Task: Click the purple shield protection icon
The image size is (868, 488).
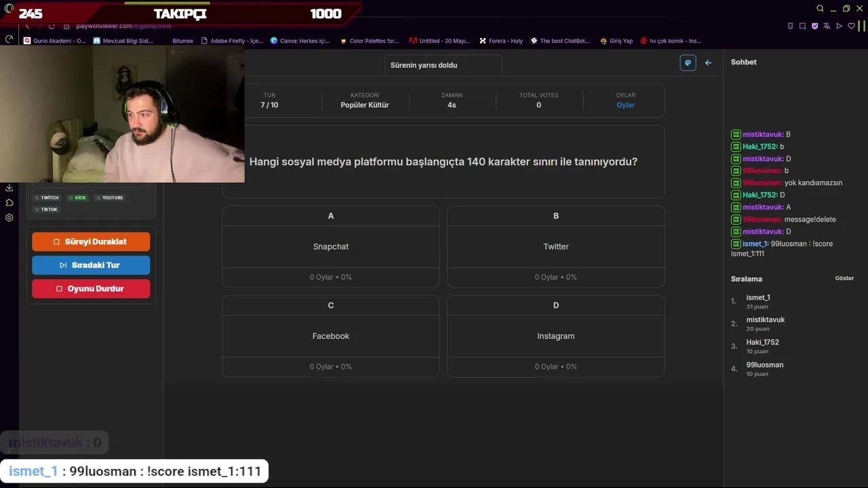Action: click(814, 26)
